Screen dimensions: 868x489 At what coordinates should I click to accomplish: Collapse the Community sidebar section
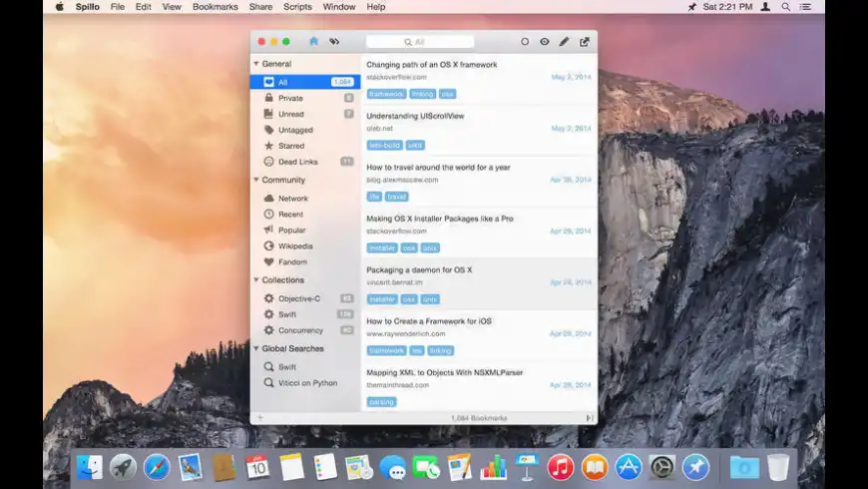(x=256, y=181)
